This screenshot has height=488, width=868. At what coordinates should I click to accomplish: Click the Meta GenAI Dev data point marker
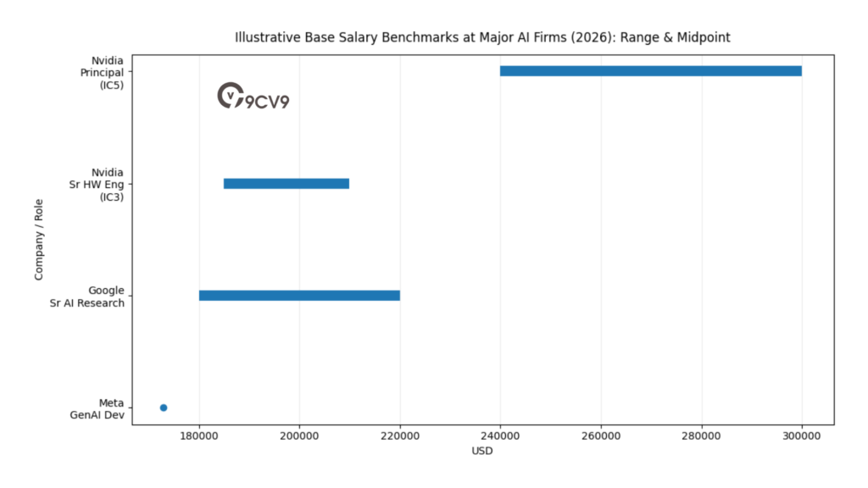point(163,407)
